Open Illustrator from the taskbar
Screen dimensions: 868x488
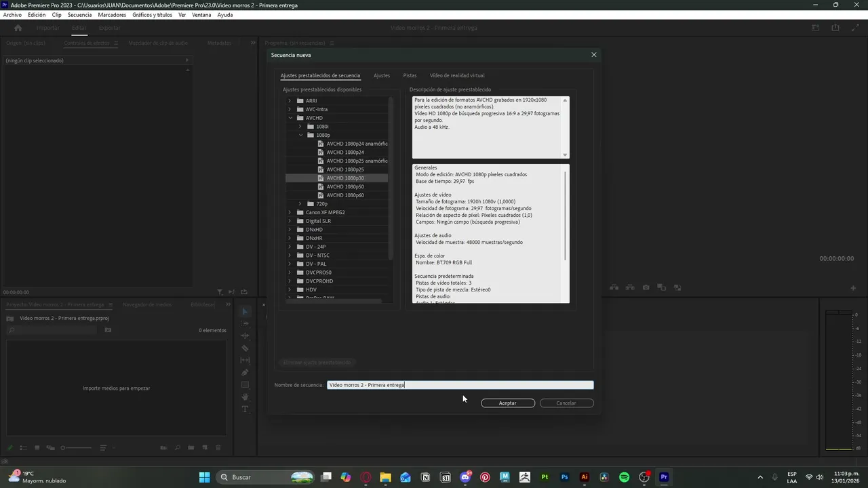(x=585, y=477)
